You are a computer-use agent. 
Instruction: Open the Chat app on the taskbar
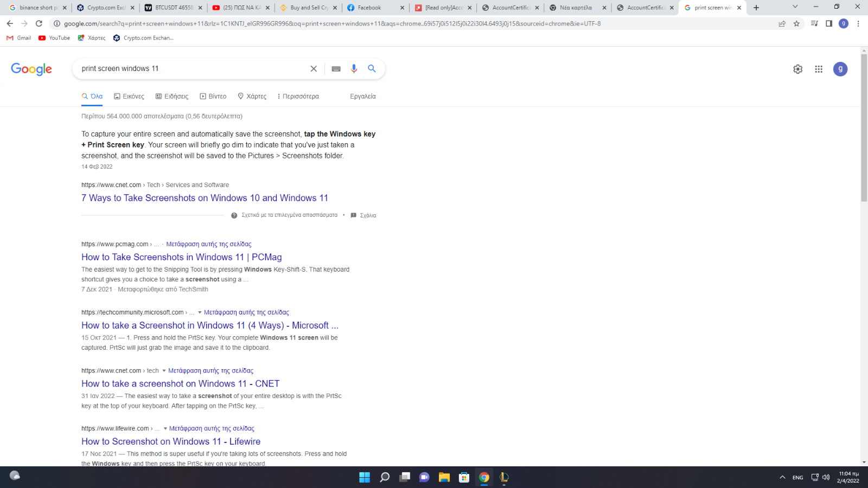[x=424, y=477]
